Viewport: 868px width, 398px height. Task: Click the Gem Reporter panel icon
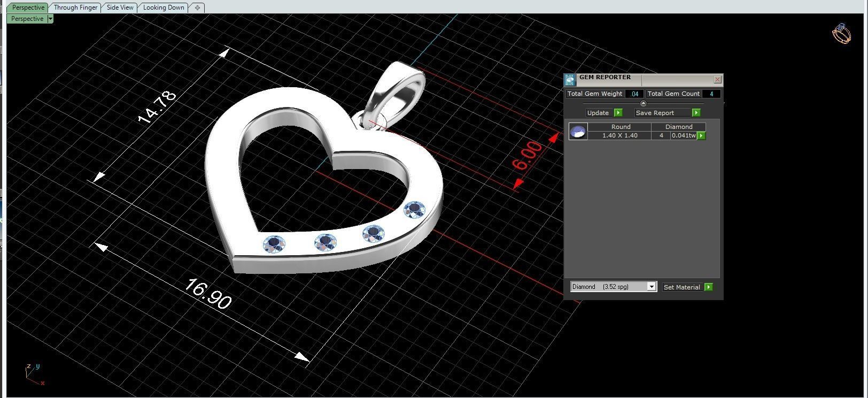click(570, 80)
